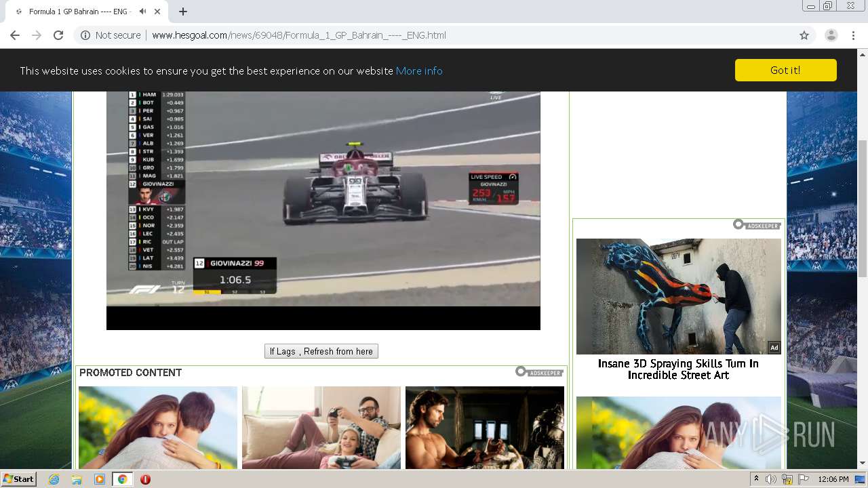Open Insane 3D Spraying Skills article link

[678, 369]
